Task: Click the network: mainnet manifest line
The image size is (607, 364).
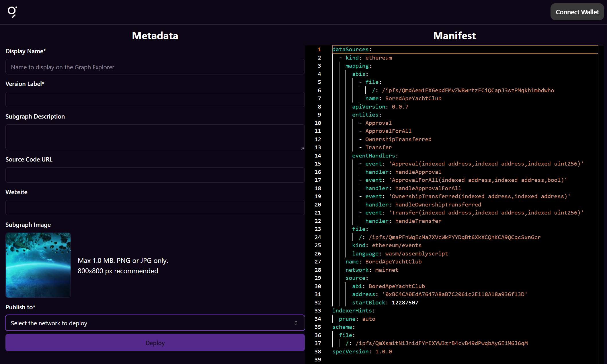Action: [x=372, y=270]
